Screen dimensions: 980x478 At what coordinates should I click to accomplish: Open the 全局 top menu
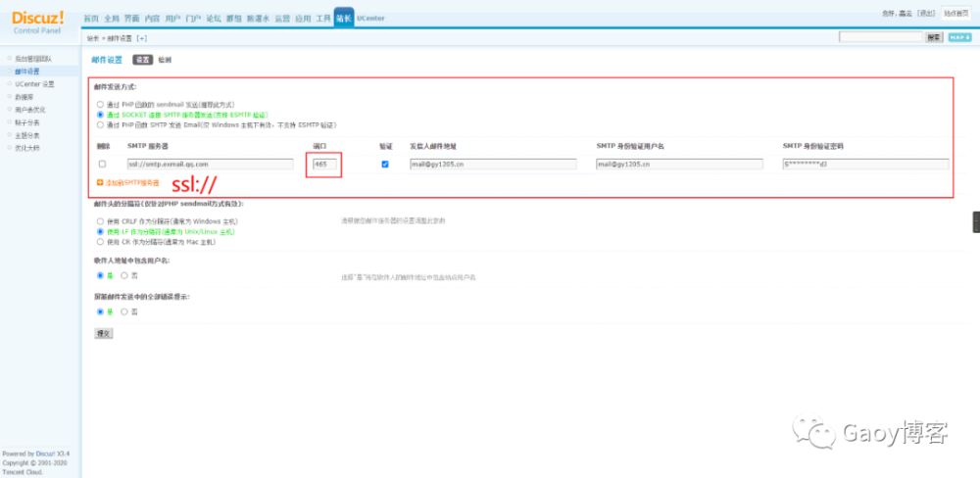(x=112, y=19)
